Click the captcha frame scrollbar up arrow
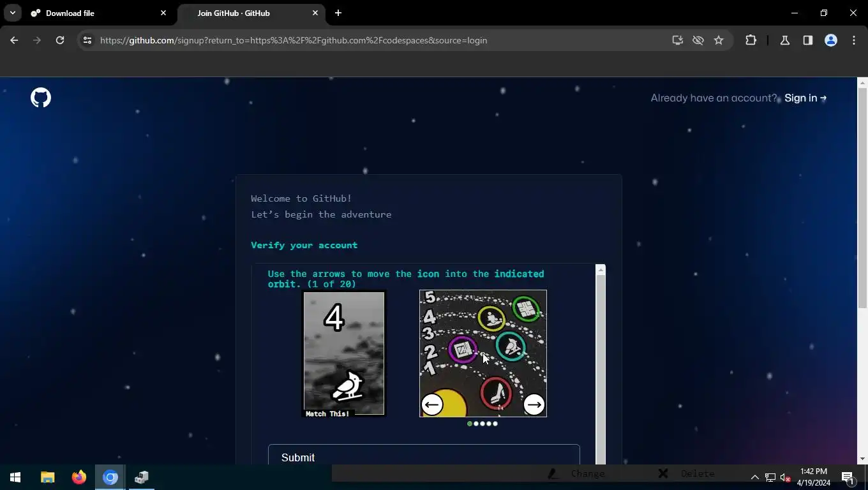Screen dimensions: 868x490 (601, 270)
